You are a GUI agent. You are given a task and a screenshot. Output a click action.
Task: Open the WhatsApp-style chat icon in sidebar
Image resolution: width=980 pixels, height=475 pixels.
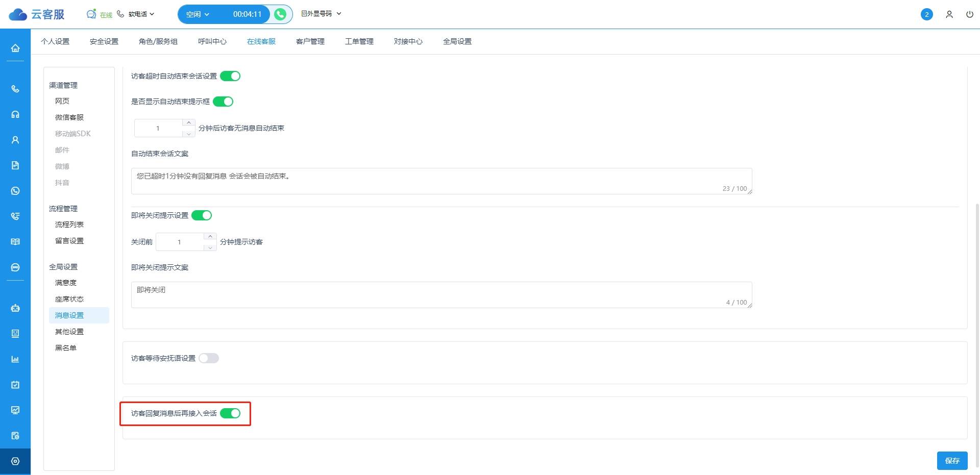[15, 191]
